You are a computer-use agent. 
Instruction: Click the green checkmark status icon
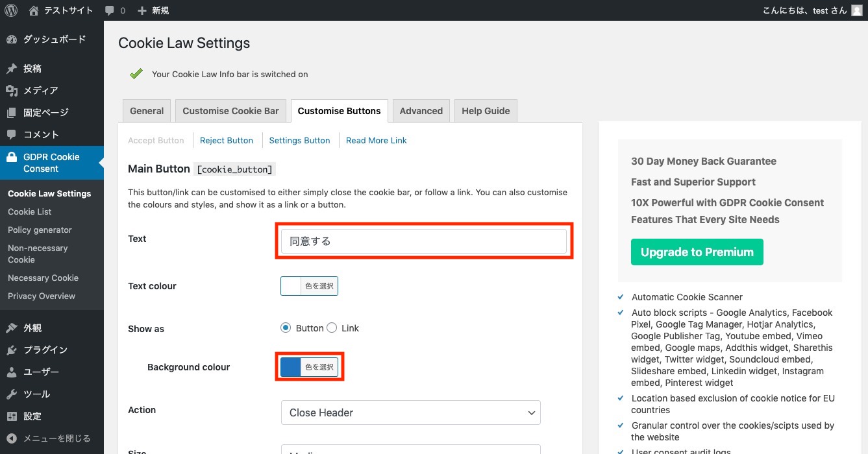136,74
